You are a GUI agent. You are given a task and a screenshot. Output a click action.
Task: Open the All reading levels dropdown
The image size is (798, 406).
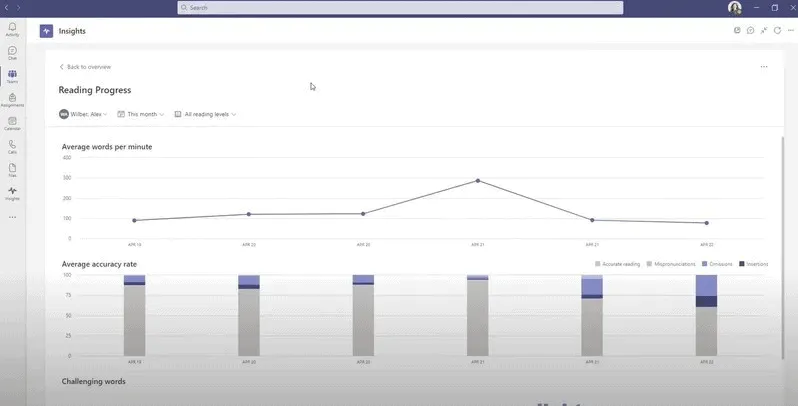(205, 114)
